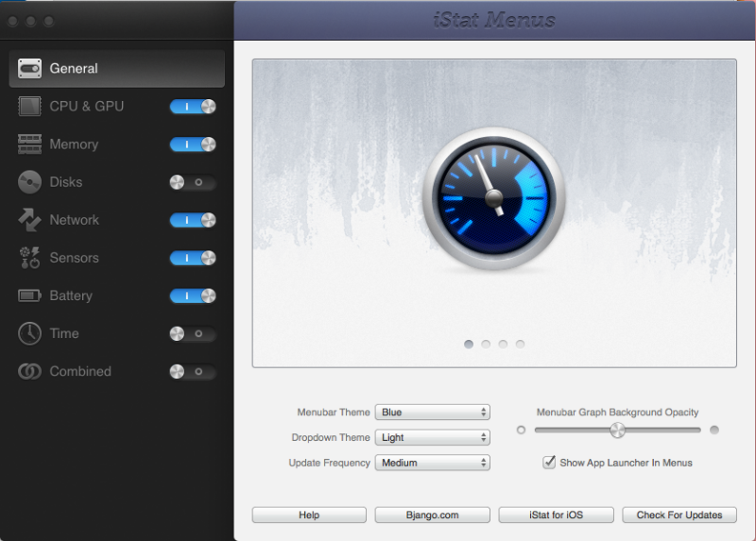Click the Check For Updates button
The image size is (756, 541).
(679, 515)
